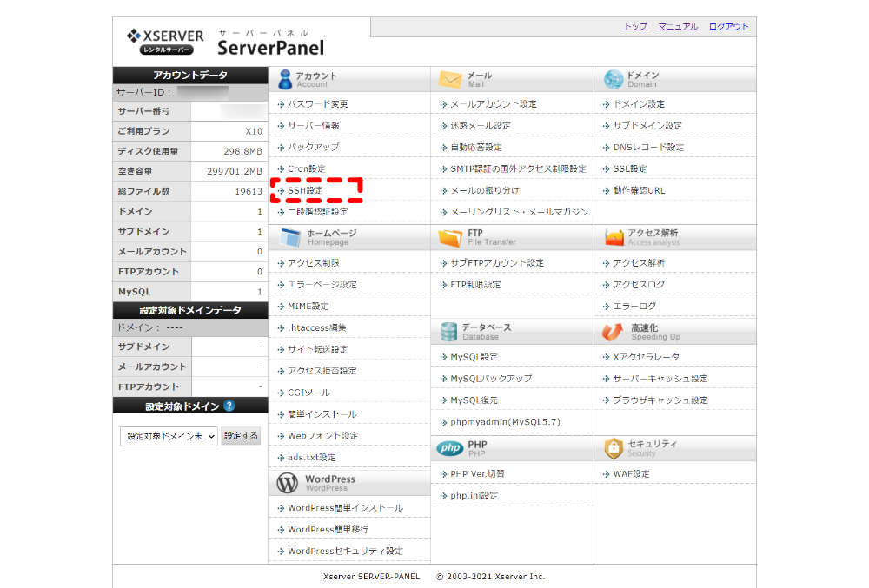Open アクセス拒否設定
Image resolution: width=869 pixels, height=588 pixels.
coord(322,371)
